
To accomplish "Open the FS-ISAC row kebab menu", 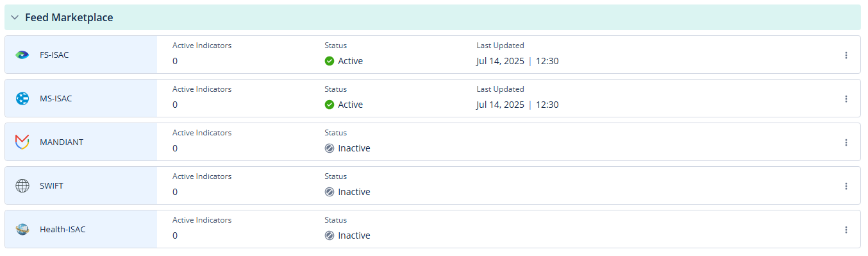I will pyautogui.click(x=846, y=55).
